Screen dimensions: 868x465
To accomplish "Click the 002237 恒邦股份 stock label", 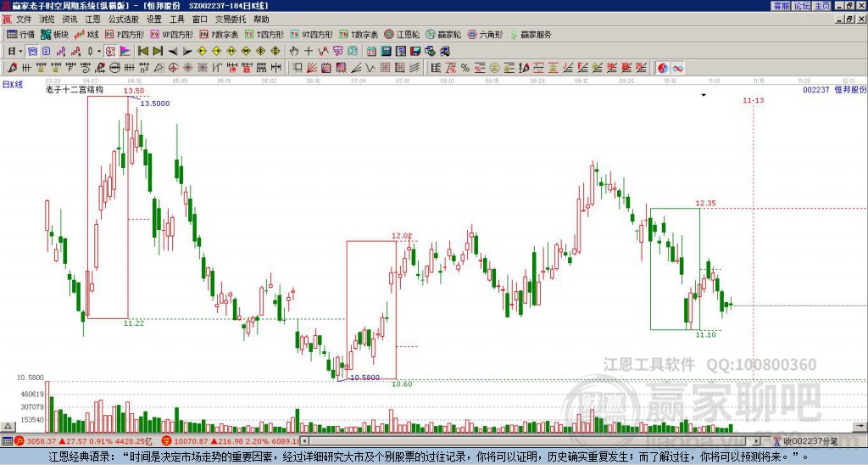I will point(834,89).
